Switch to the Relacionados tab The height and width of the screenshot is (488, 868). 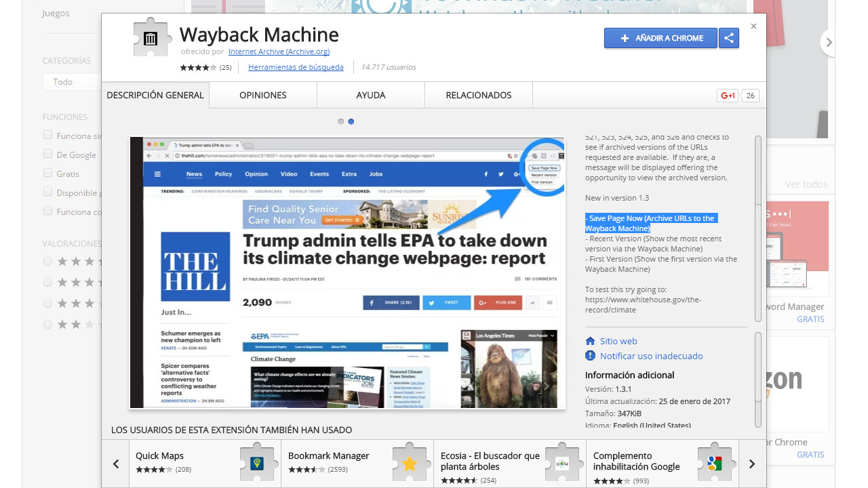(x=479, y=95)
